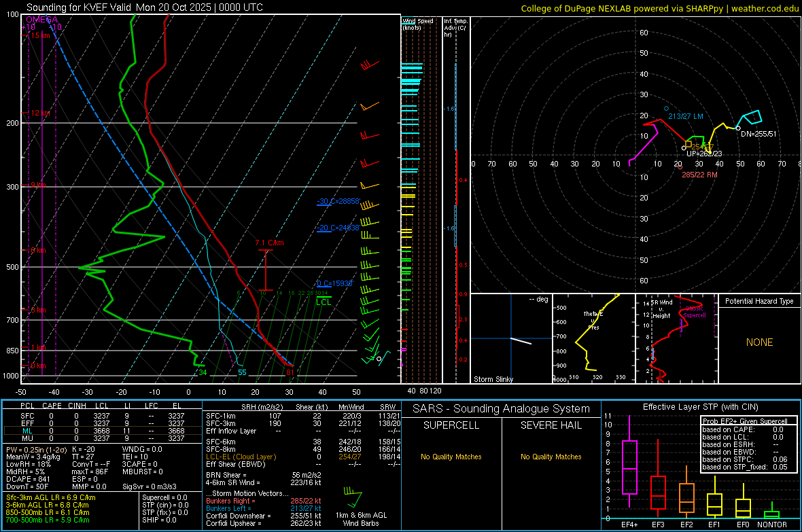The height and width of the screenshot is (532, 802).
Task: Click the 'SHIP = 0.0' value
Action: (159, 520)
